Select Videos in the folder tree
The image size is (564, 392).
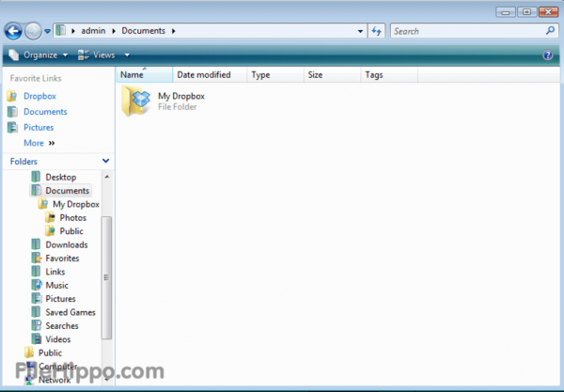coord(58,339)
